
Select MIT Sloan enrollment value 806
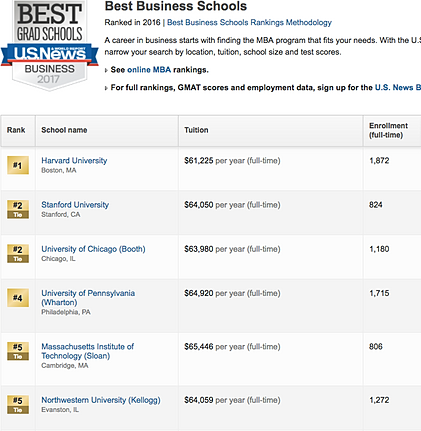tap(376, 347)
